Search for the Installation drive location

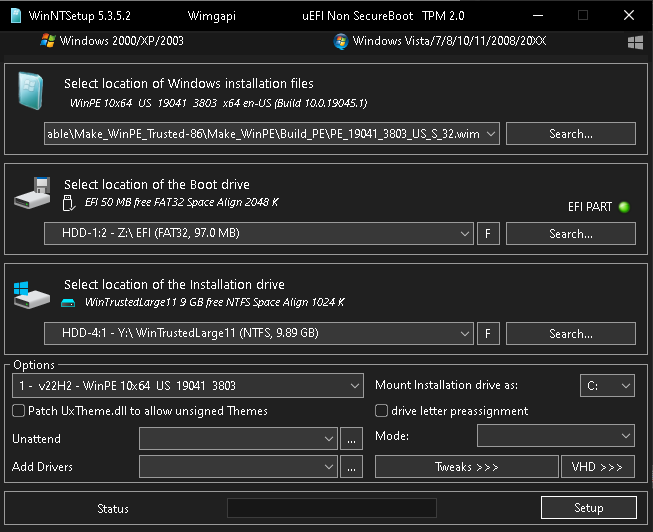(x=571, y=333)
